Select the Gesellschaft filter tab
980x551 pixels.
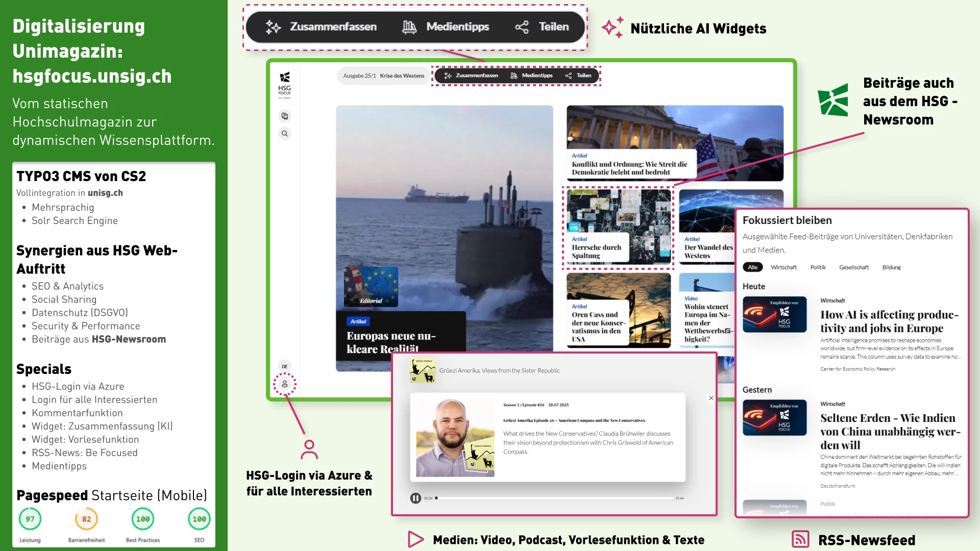(854, 267)
